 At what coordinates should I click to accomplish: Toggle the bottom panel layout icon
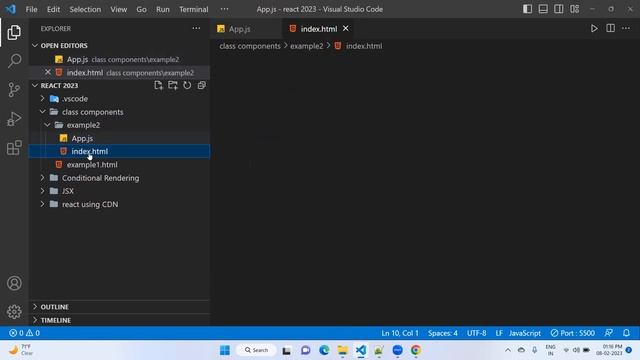point(543,9)
